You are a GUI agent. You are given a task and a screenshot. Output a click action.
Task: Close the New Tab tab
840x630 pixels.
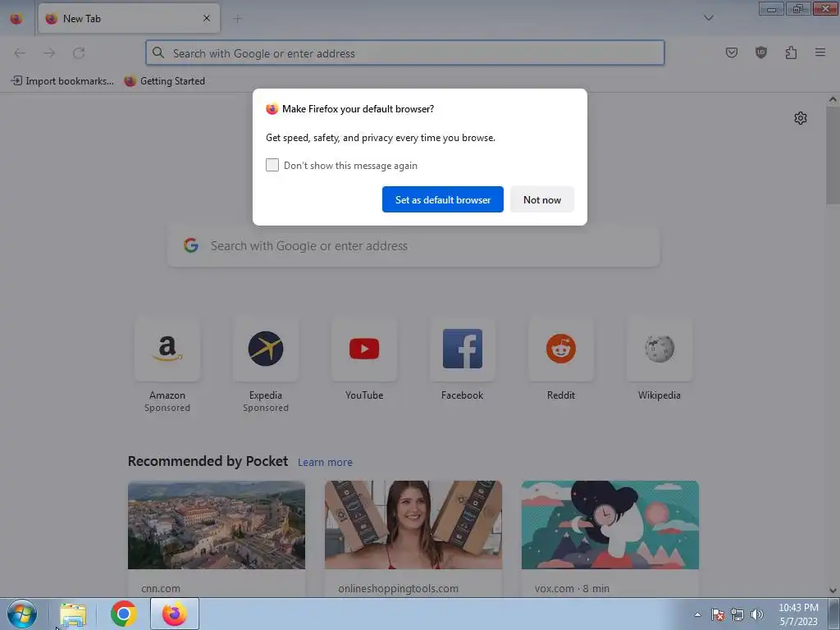coord(207,18)
